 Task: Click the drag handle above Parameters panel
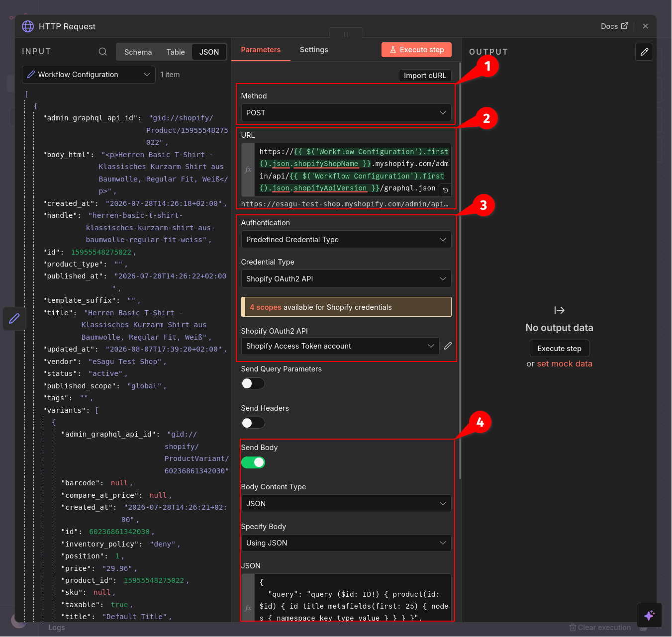pyautogui.click(x=346, y=34)
